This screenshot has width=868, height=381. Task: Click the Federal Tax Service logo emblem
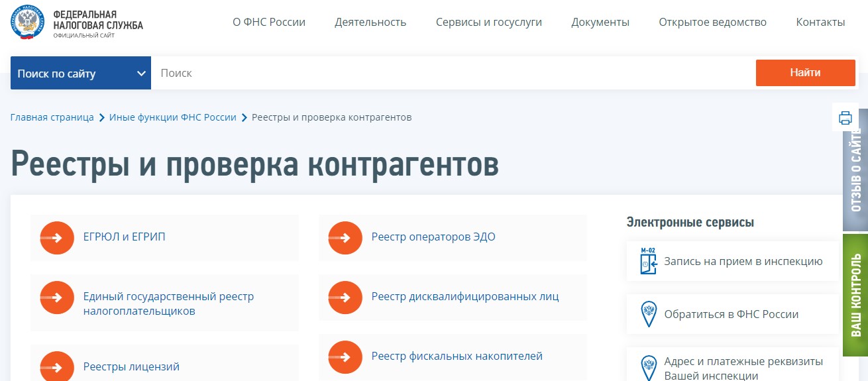point(28,22)
